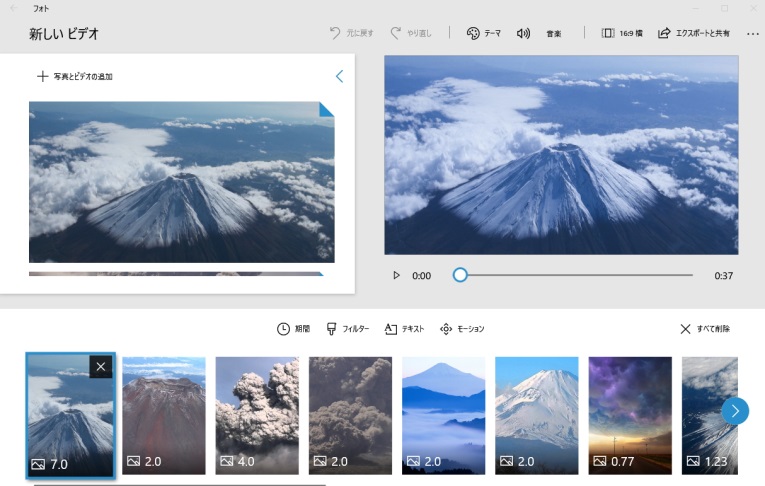This screenshot has width=765, height=486.
Task: Open the テーマ theme palette
Action: 484,33
